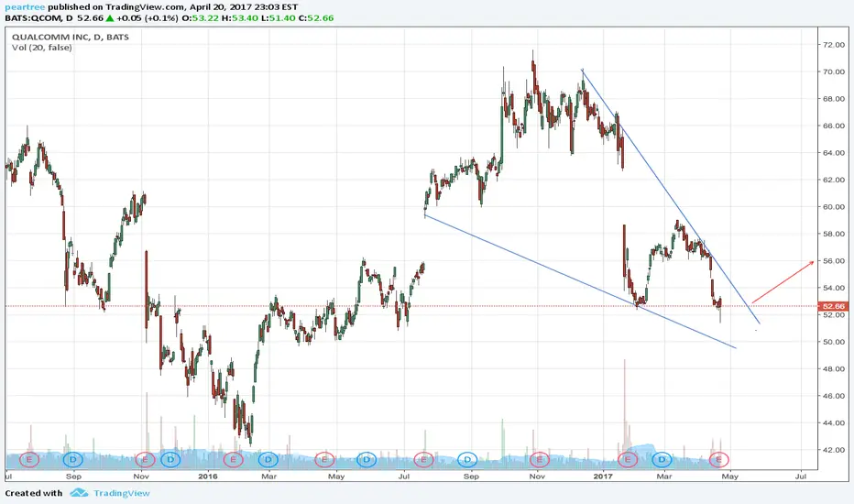Click the TradingView.com text in the header
The width and height of the screenshot is (854, 504).
tap(145, 7)
